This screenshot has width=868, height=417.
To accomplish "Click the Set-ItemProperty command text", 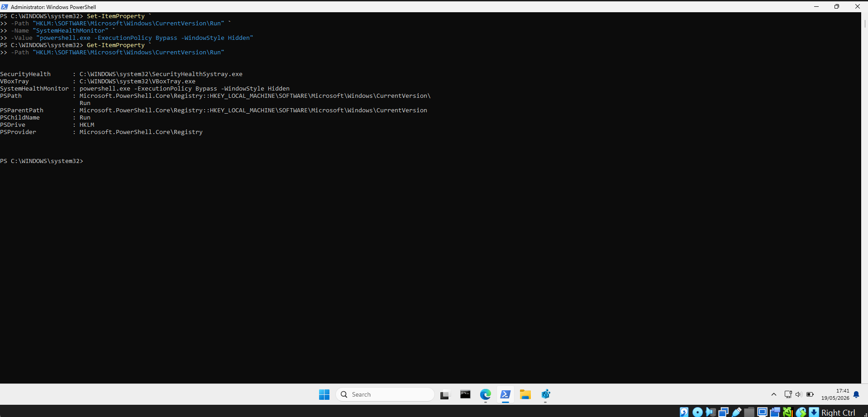I will tap(116, 16).
